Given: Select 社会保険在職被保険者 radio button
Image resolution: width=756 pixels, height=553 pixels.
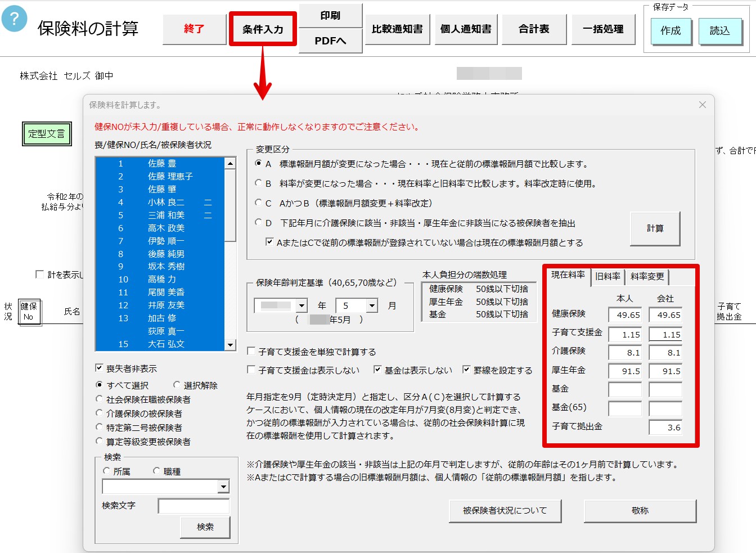Looking at the screenshot, I should 100,399.
